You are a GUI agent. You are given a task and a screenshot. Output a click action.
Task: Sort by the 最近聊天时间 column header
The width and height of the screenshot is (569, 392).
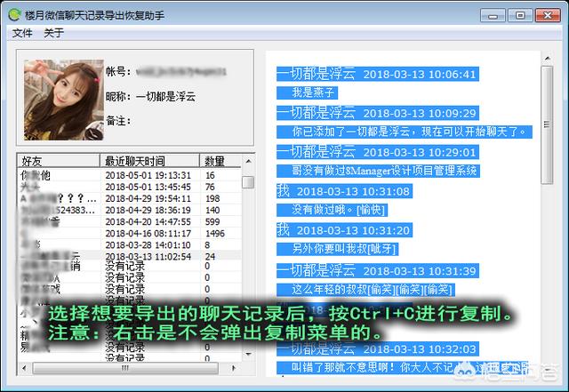coord(149,161)
